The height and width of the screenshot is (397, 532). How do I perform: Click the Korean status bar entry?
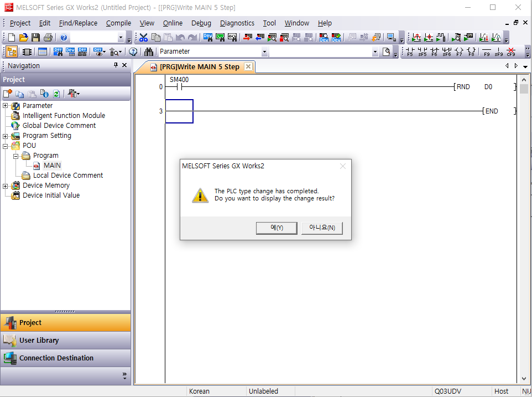coord(199,391)
